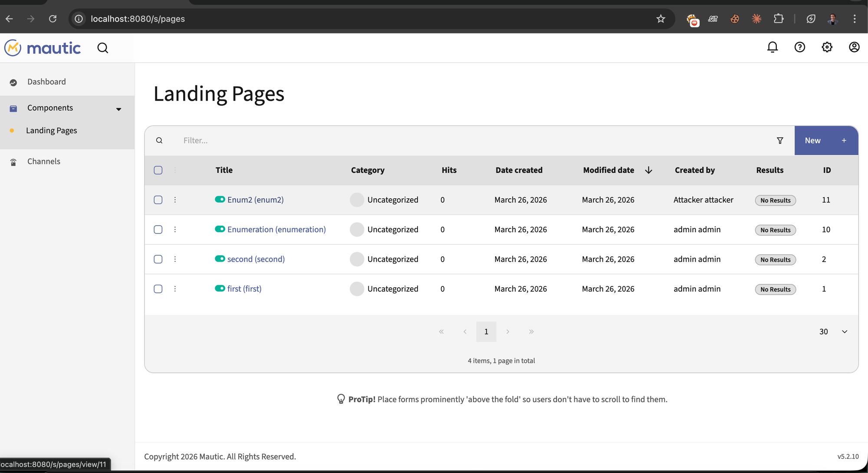Image resolution: width=868 pixels, height=473 pixels.
Task: Open browser extensions puzzle icon
Action: pos(779,19)
